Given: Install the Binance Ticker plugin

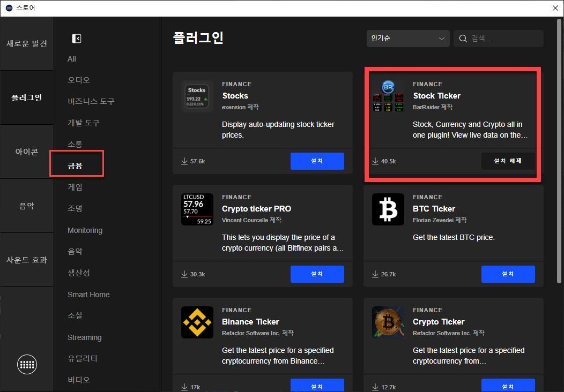Looking at the screenshot, I should pyautogui.click(x=317, y=385).
